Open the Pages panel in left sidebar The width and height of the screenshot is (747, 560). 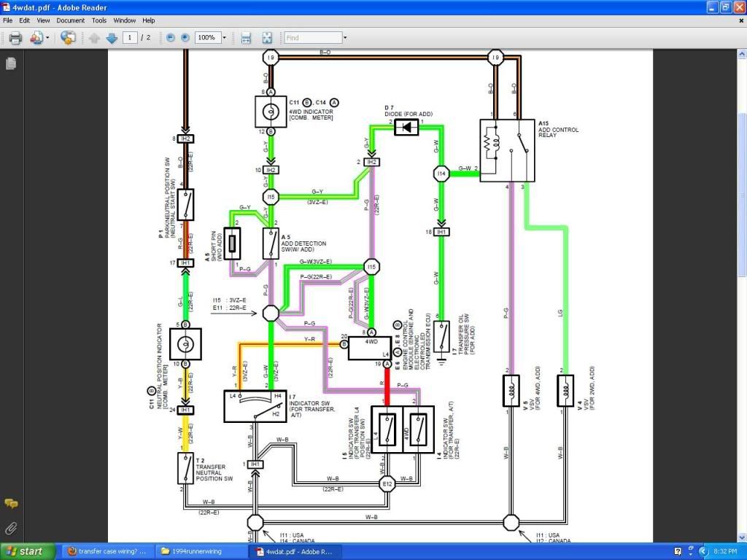click(11, 64)
